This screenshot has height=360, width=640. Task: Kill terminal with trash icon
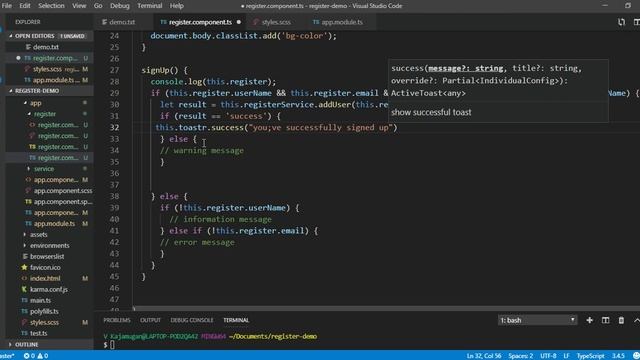pos(621,320)
